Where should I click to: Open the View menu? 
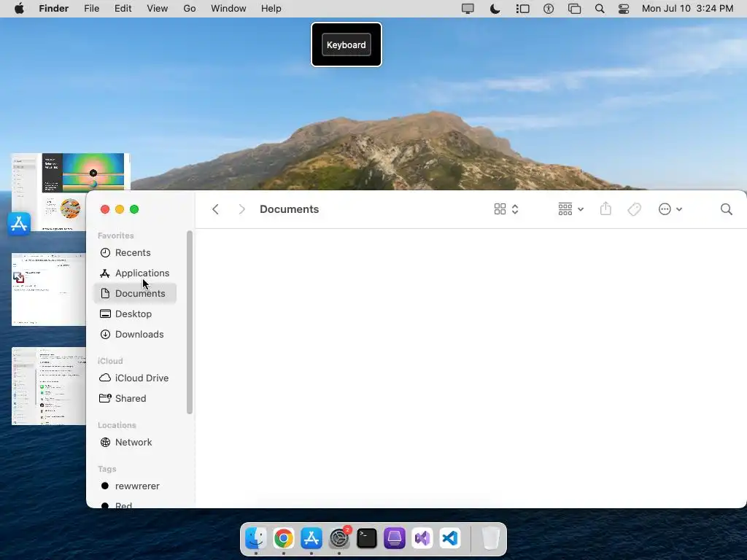point(158,9)
